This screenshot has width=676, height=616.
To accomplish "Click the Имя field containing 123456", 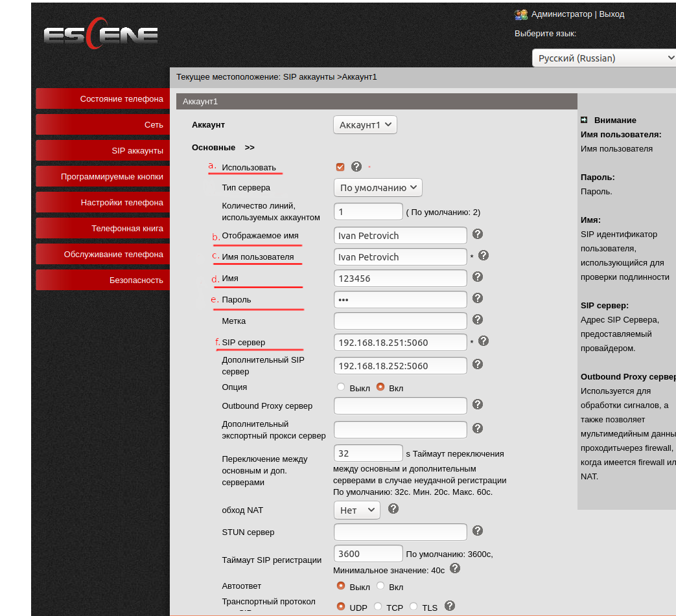I will (400, 279).
